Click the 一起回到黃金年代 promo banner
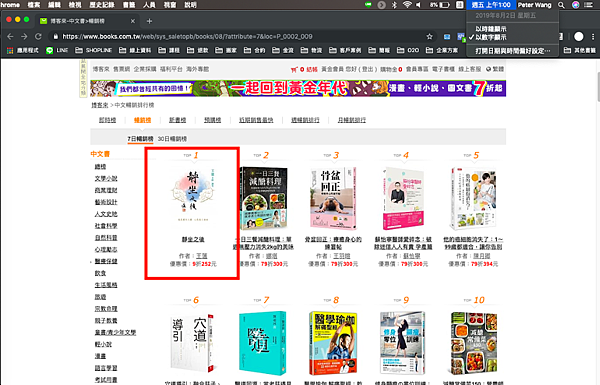Viewport: 600px width, 385px height. (x=298, y=88)
